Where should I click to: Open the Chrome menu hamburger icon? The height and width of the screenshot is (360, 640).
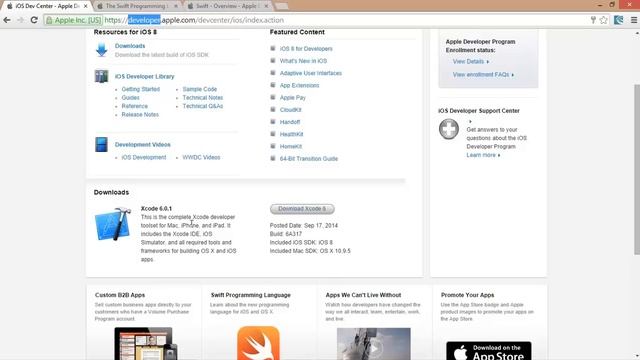click(x=634, y=20)
